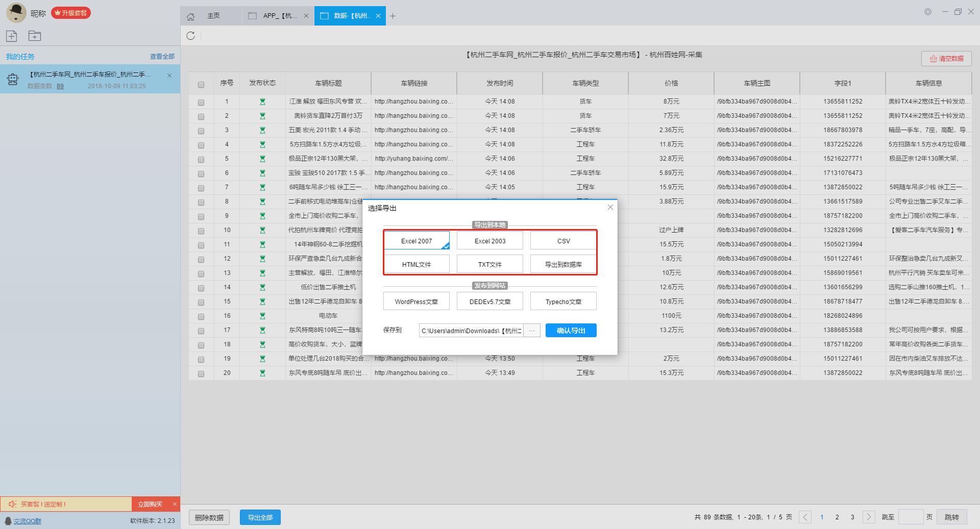
Task: Check the checkbox for row 20
Action: pyautogui.click(x=201, y=374)
